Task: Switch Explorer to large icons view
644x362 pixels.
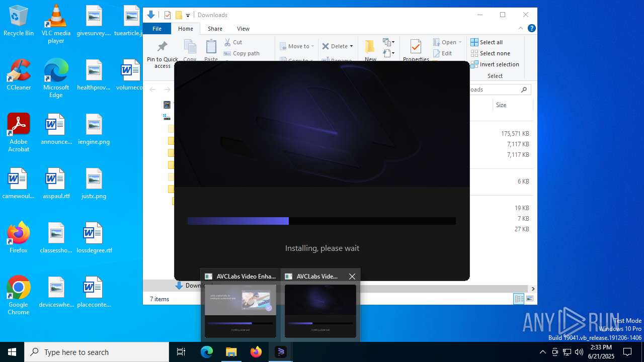Action: pyautogui.click(x=529, y=299)
